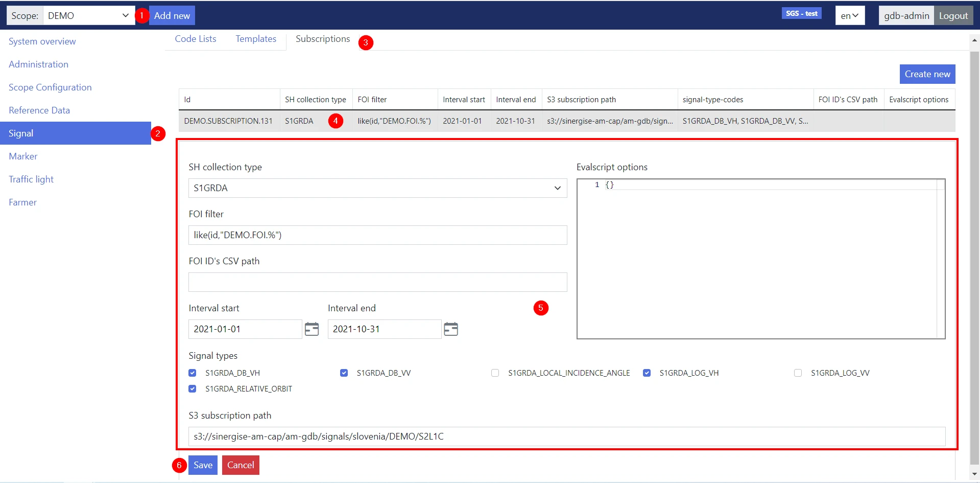Enable the S1GRDA_LOCAL_INCIDENCE_ANGLE checkbox
The image size is (980, 483).
coord(495,373)
